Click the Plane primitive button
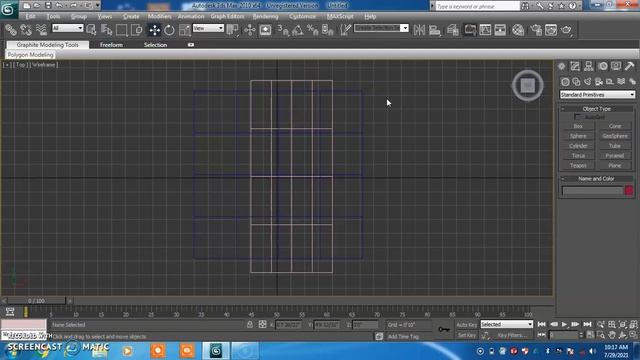The width and height of the screenshot is (640, 360). (615, 165)
